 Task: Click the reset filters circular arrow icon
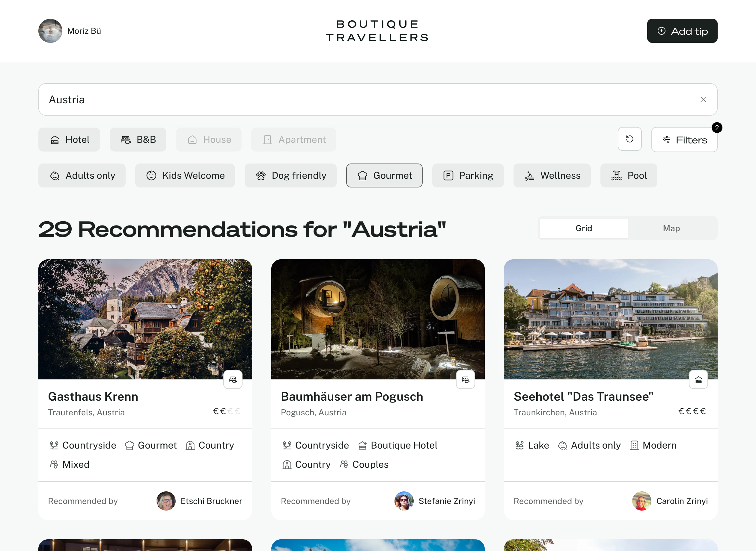coord(630,139)
